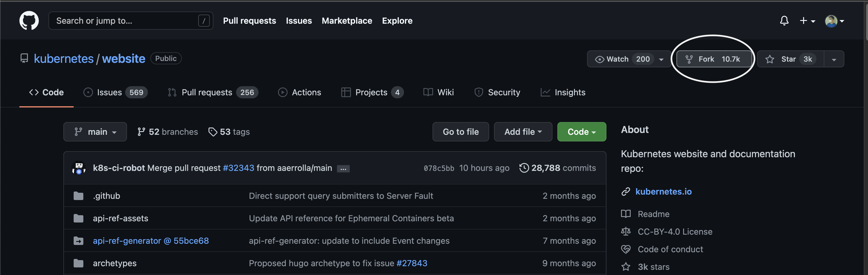Click the Go to file button
This screenshot has width=868, height=275.
coord(461,132)
